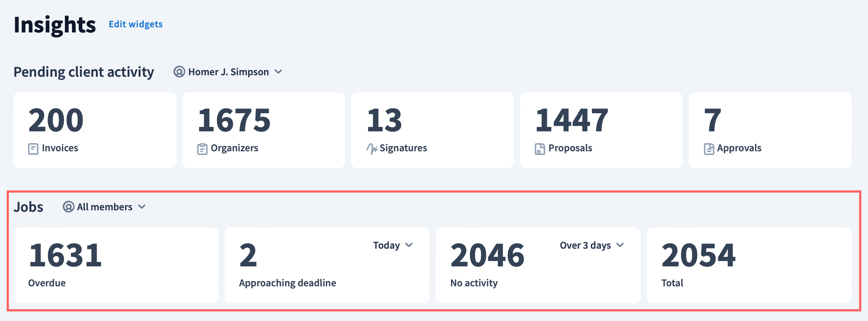View the 1447 Proposals card
The height and width of the screenshot is (321, 868).
tap(601, 130)
